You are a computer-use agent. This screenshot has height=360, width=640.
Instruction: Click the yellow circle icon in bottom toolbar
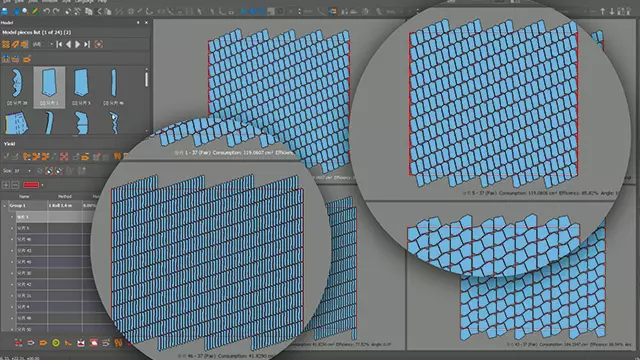tap(56, 343)
